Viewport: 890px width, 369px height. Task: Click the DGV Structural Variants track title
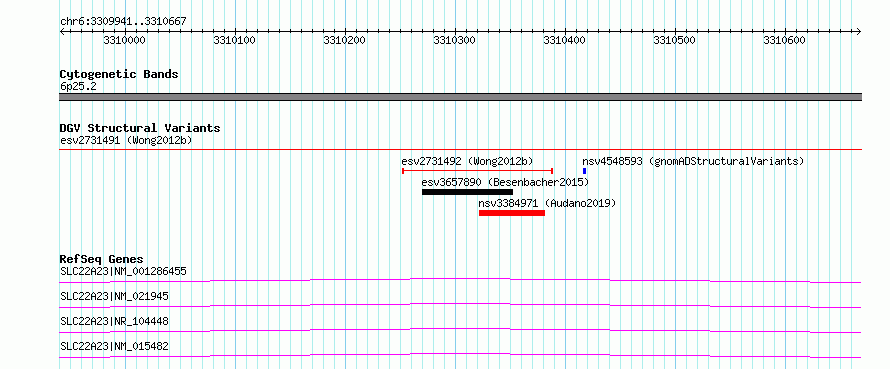[x=140, y=128]
